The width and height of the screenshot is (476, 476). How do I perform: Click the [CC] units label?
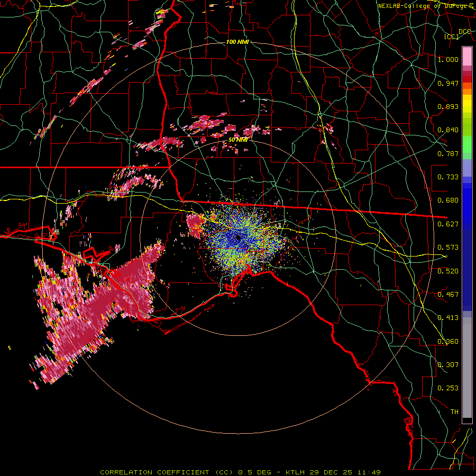[x=452, y=36]
